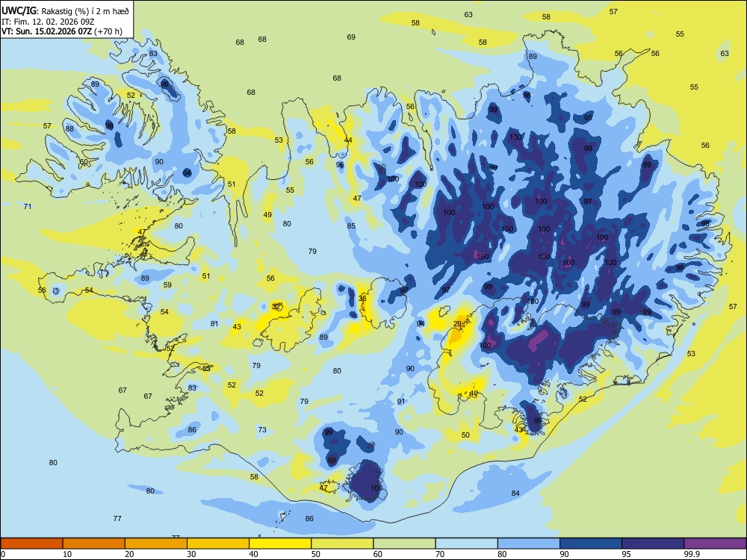Click the humidity value '88' in the Westfjords
The width and height of the screenshot is (747, 560).
coord(69,129)
